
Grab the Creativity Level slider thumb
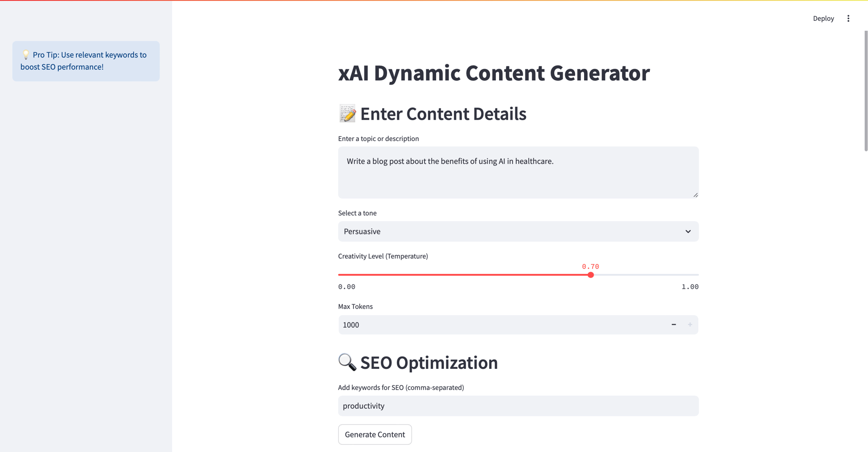(590, 275)
